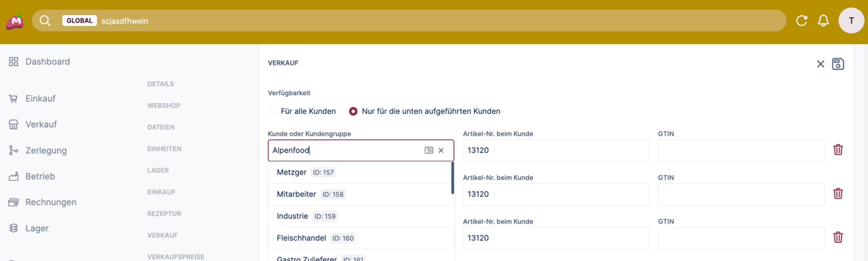868x261 pixels.
Task: Click the first GTIN input field
Action: pyautogui.click(x=741, y=150)
